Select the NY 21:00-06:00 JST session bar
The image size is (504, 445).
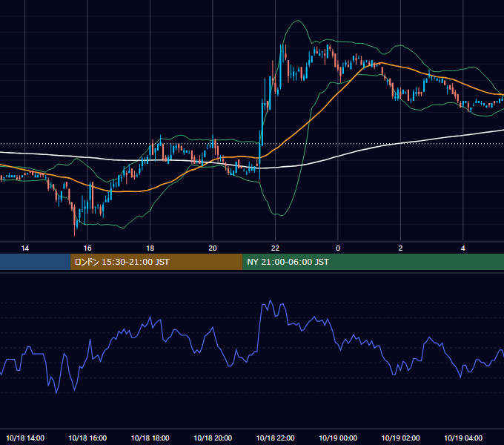373,262
